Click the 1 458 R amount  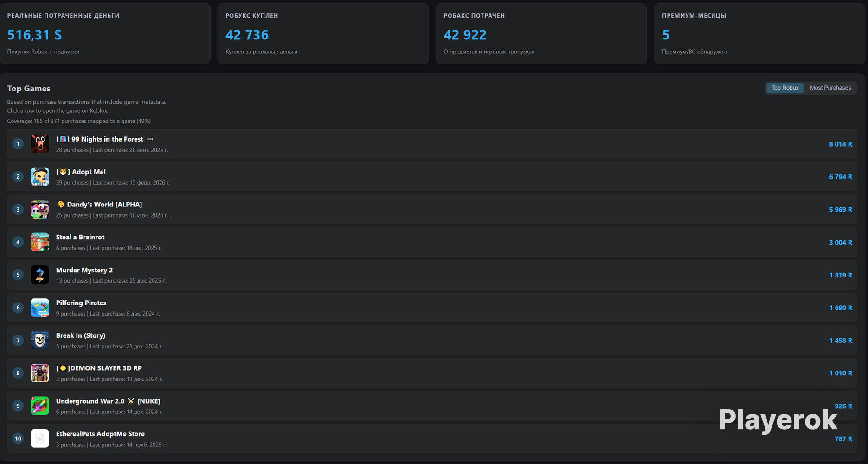coord(841,341)
